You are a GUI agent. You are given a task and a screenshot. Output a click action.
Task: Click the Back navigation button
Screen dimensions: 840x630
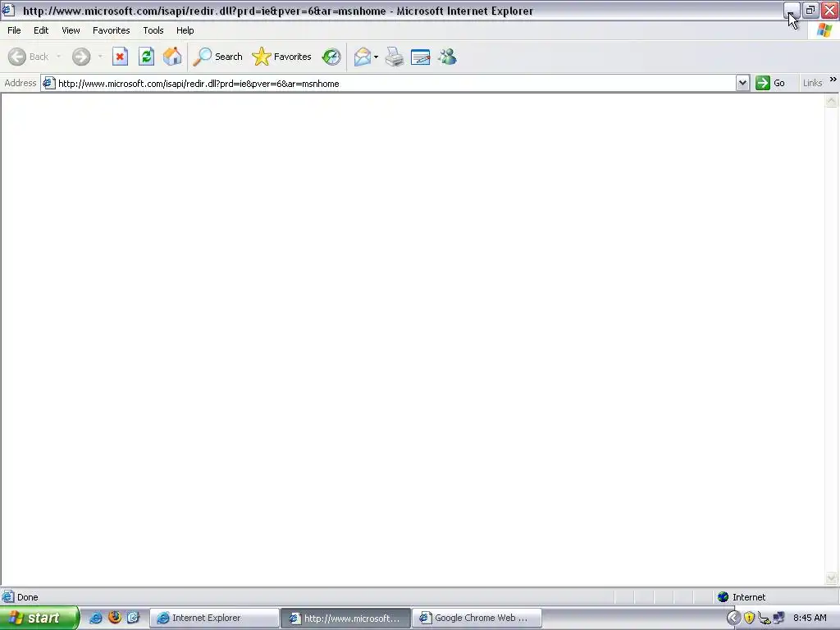click(x=29, y=57)
